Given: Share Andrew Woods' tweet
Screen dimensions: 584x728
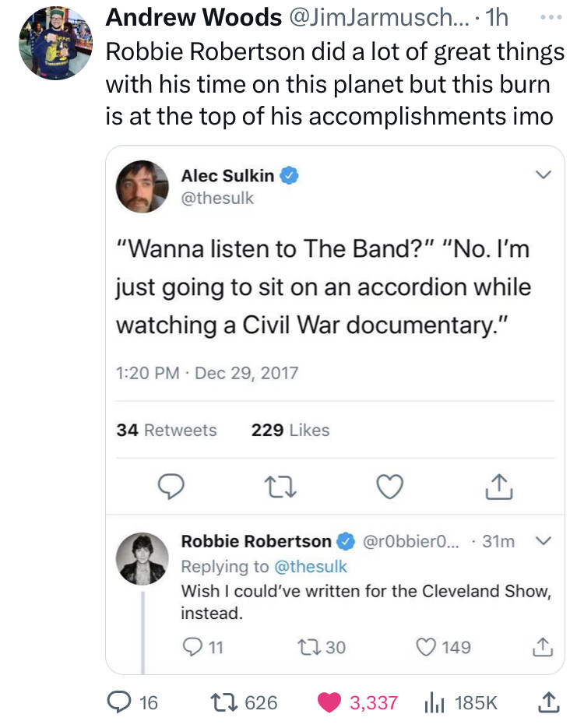Looking at the screenshot, I should 549,702.
